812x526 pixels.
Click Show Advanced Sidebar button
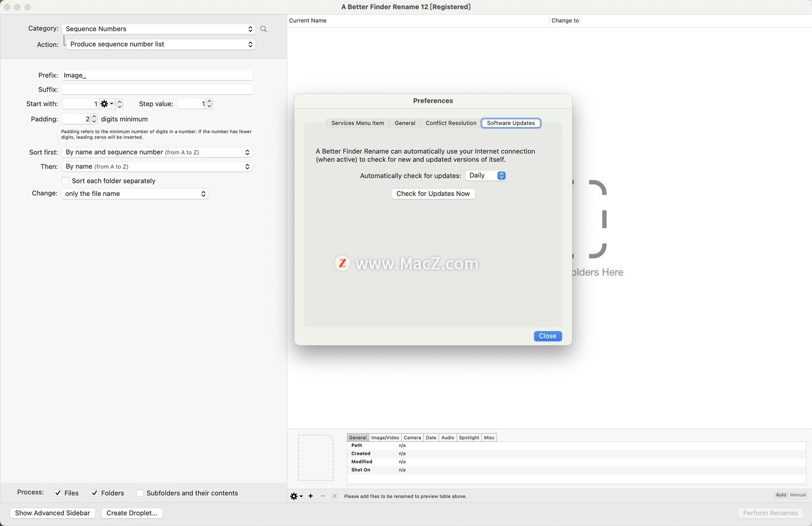[x=52, y=513]
